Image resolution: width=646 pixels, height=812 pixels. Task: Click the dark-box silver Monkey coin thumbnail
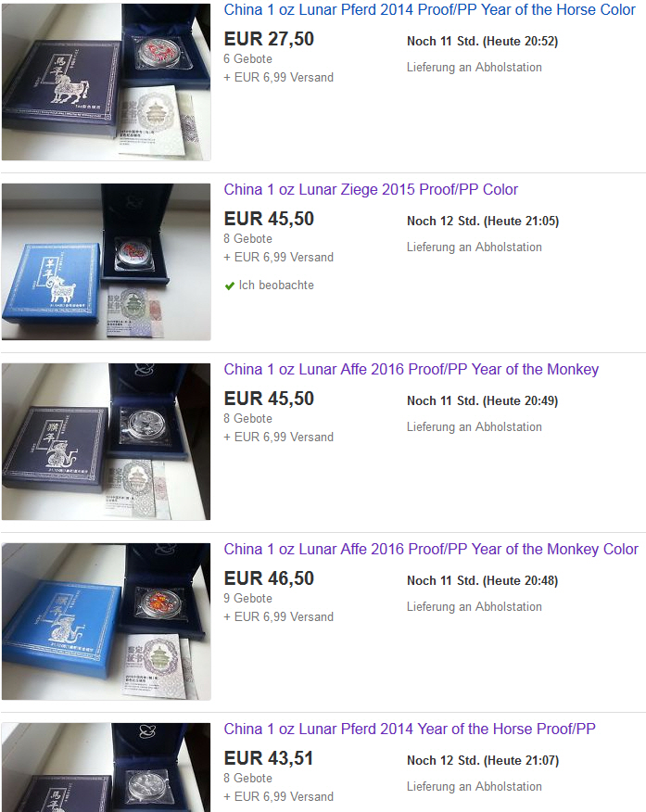click(106, 441)
